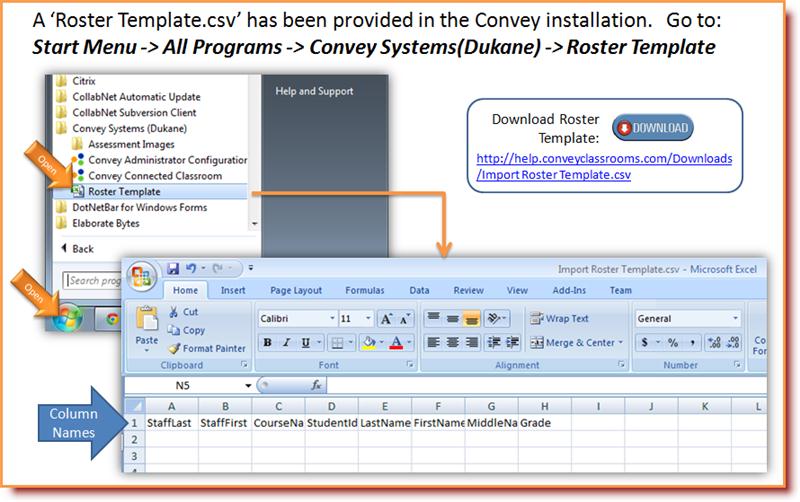The height and width of the screenshot is (502, 800).
Task: Open Customize Quick Access Toolbar dropdown
Action: tap(251, 268)
